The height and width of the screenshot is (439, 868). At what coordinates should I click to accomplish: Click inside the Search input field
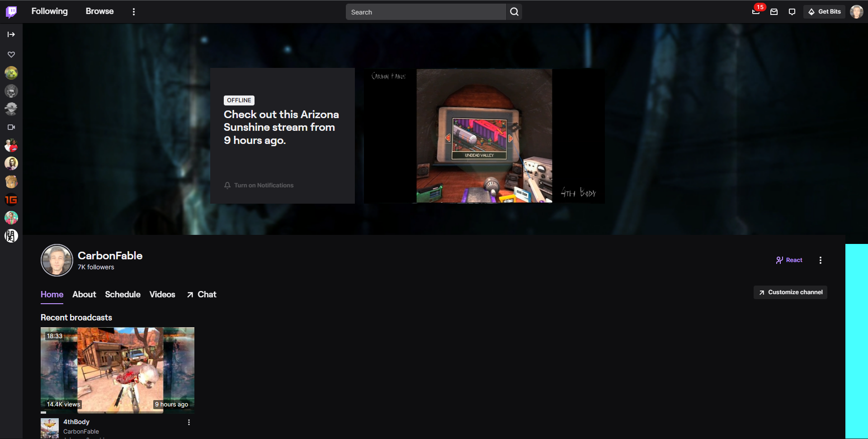point(425,12)
